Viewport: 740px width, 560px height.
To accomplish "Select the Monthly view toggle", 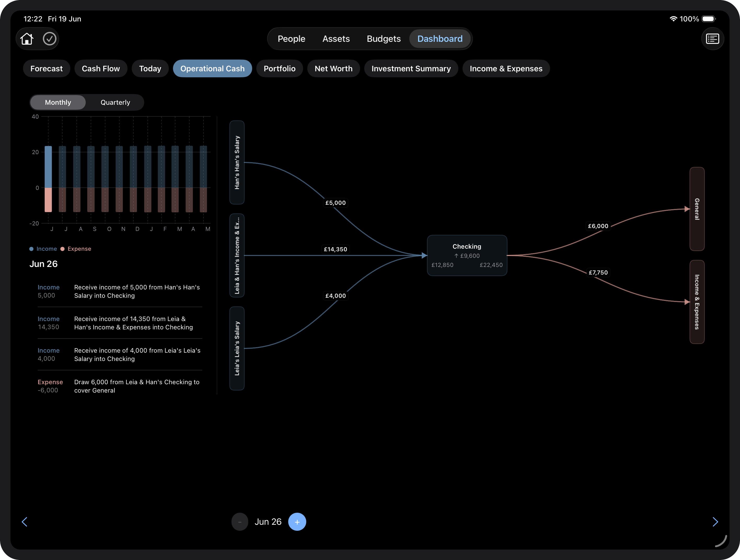I will 58,102.
